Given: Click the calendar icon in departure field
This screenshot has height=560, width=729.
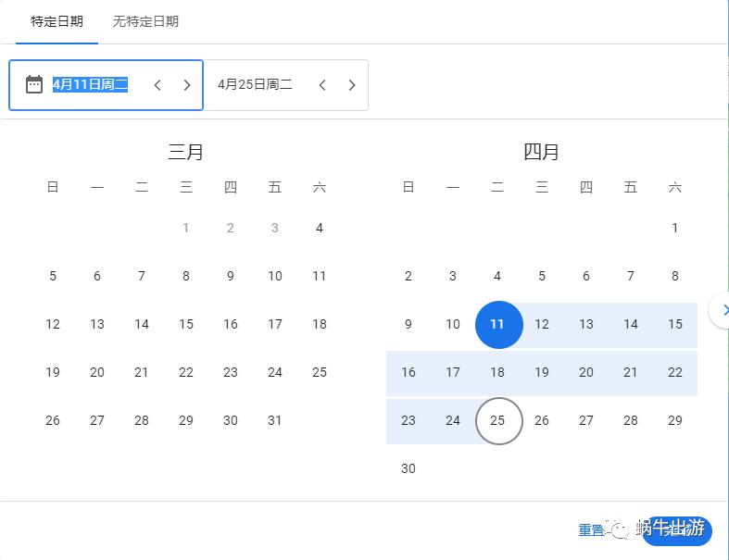Looking at the screenshot, I should (34, 85).
